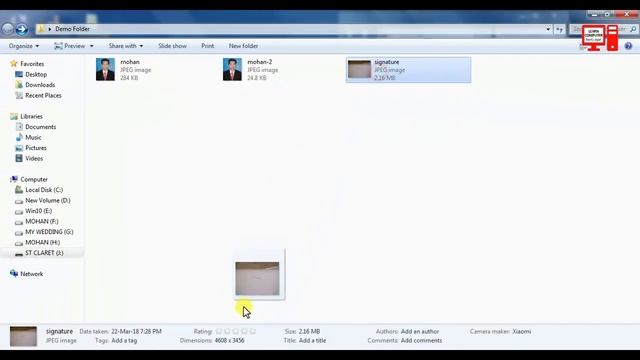Select the Music library icon

pos(19,138)
